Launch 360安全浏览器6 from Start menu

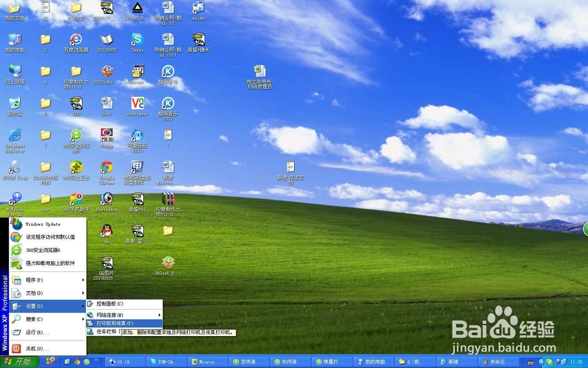tap(48, 250)
